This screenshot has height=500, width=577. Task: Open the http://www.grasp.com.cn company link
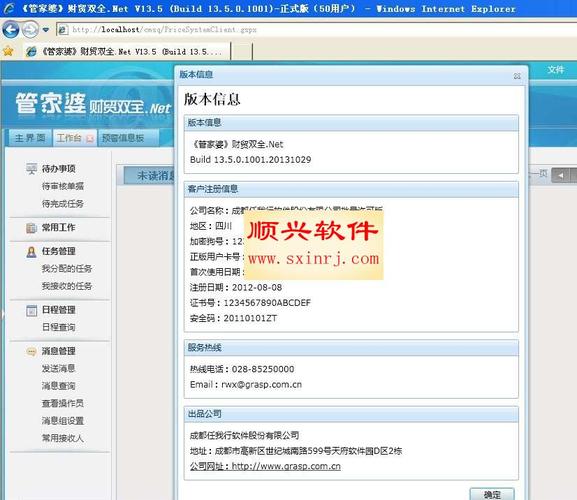286,466
